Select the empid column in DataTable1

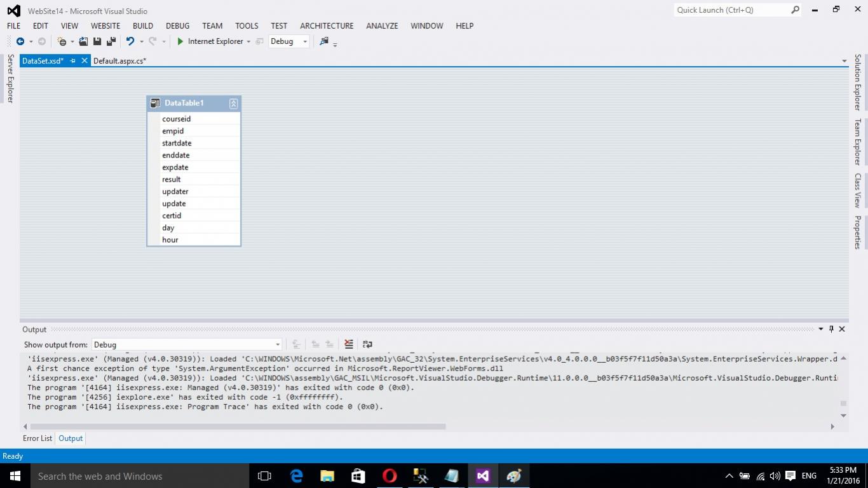tap(194, 131)
